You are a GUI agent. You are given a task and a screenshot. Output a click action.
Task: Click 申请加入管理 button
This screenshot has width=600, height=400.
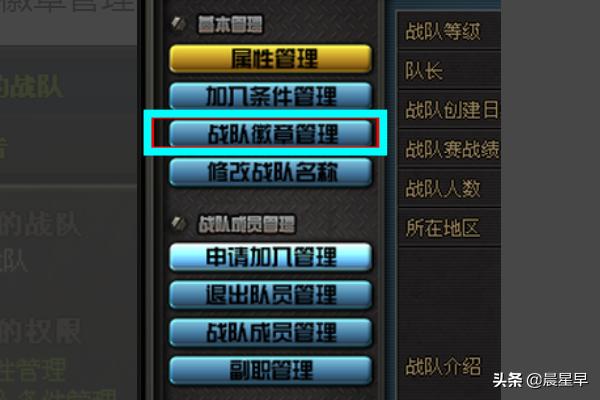pos(270,257)
